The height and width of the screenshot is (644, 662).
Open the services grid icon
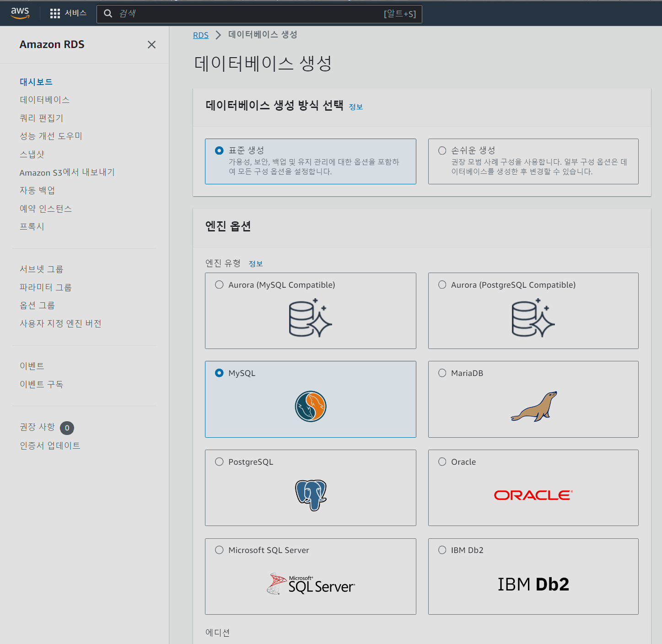[x=55, y=13]
